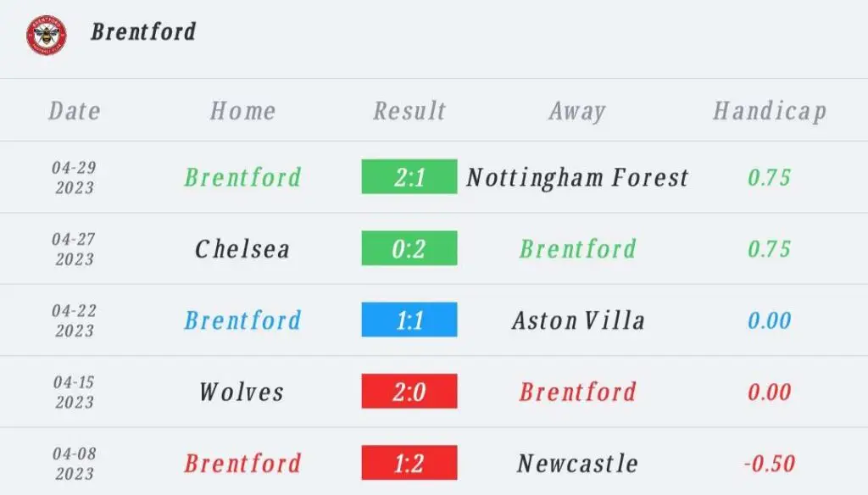This screenshot has height=495, width=868.
Task: Click the Away column header
Action: coord(577,111)
